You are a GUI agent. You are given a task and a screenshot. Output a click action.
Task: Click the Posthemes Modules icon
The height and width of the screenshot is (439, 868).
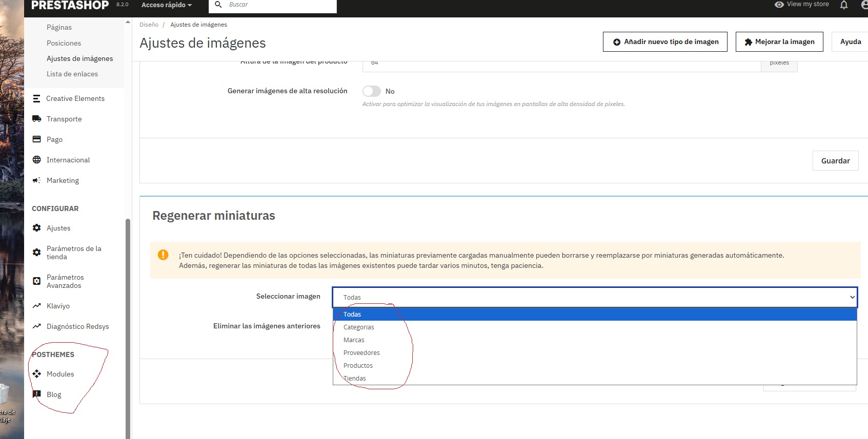point(36,374)
